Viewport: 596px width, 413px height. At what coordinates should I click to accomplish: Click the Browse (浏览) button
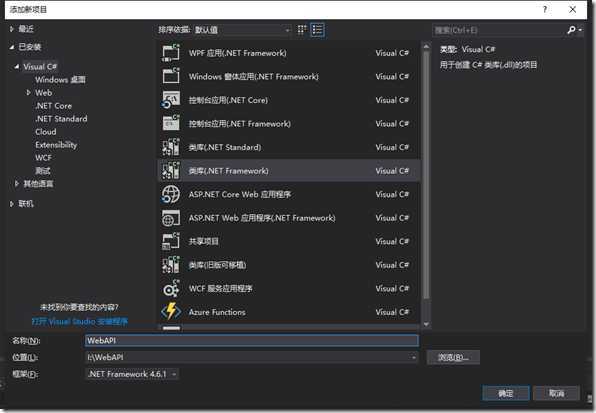coord(453,357)
